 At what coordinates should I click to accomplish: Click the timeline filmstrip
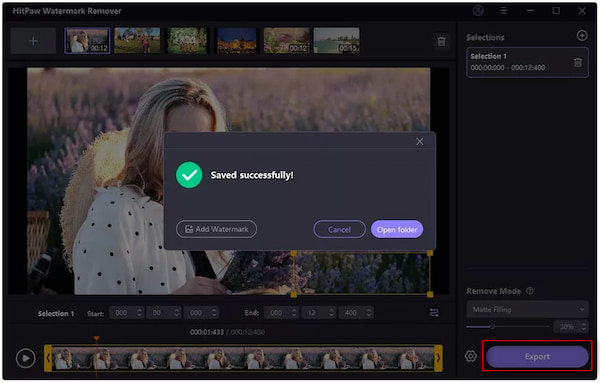(x=243, y=358)
